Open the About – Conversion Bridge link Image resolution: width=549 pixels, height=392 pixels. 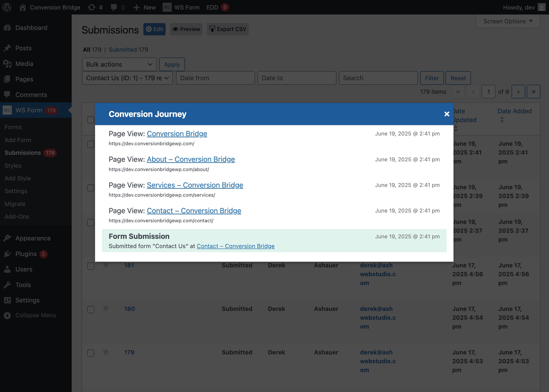click(x=191, y=159)
